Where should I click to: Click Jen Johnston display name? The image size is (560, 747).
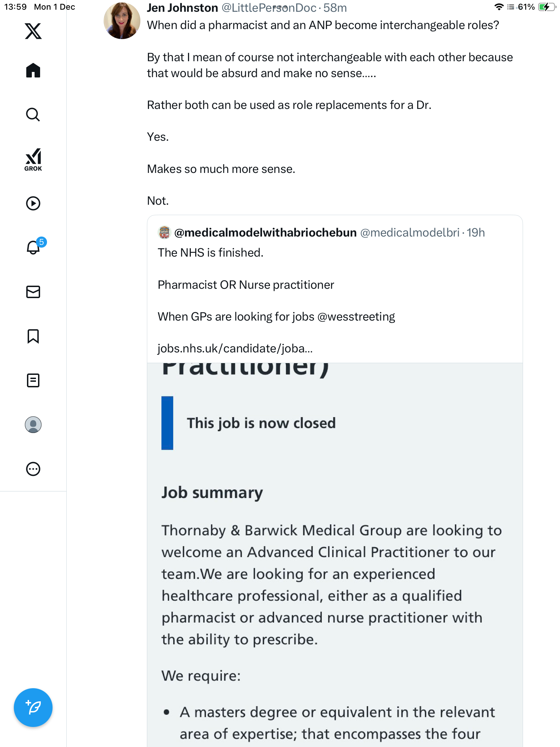click(x=182, y=8)
